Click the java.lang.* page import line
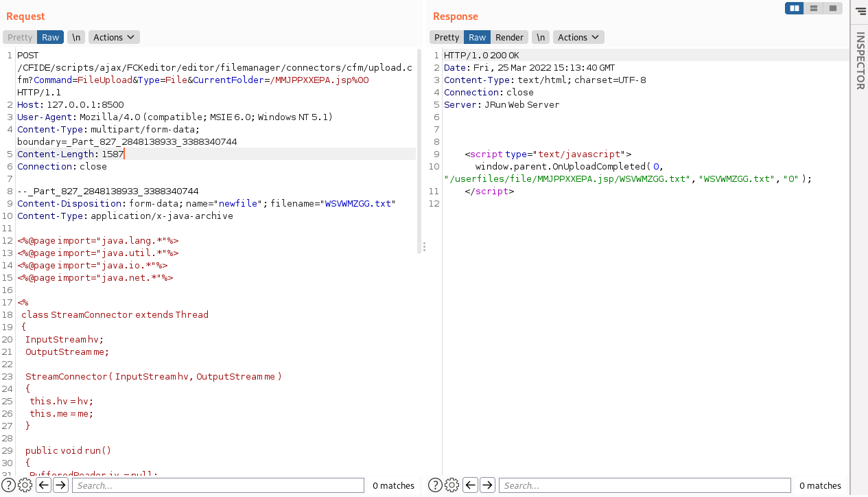 click(98, 240)
